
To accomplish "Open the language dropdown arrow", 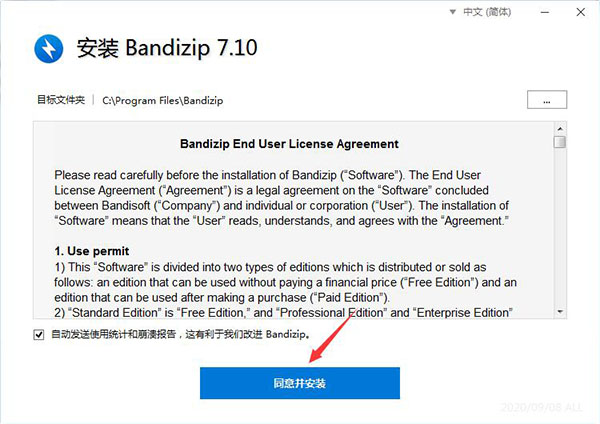I will click(453, 12).
